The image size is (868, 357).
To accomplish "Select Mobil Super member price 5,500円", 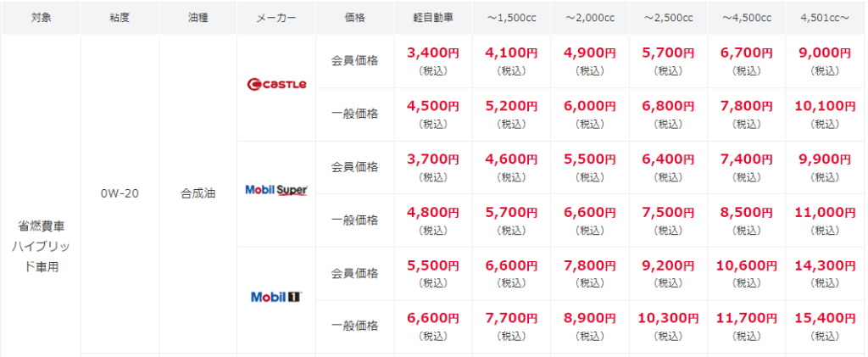I will click(590, 159).
